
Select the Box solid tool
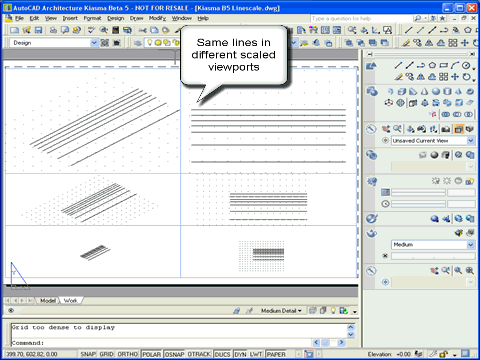click(x=402, y=91)
